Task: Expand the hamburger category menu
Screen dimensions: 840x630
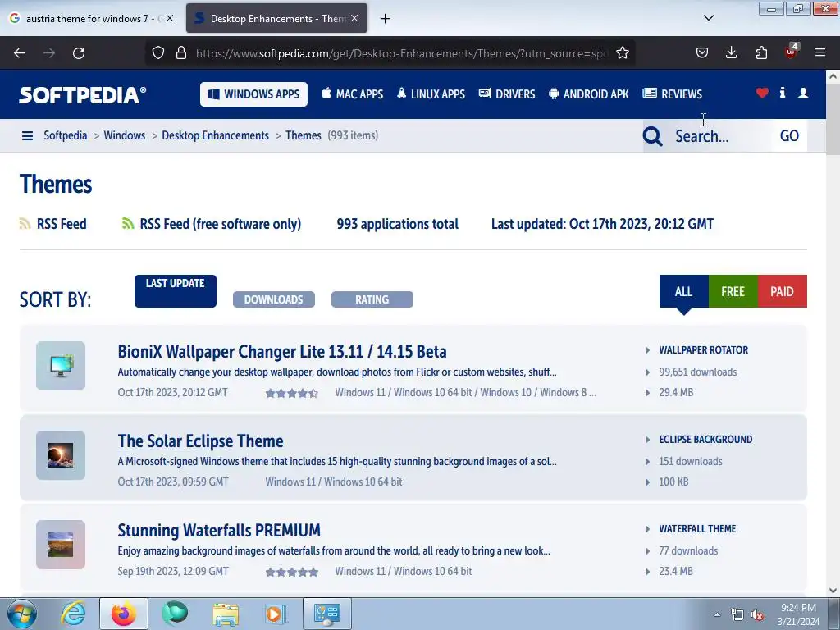Action: pos(27,136)
